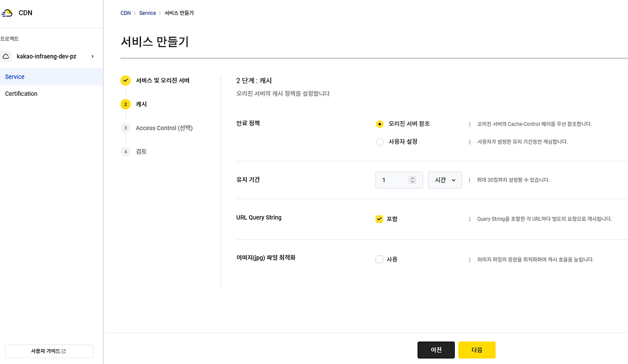Click the 유지 기간 number input field
The width and height of the screenshot is (628, 364).
coord(392,180)
